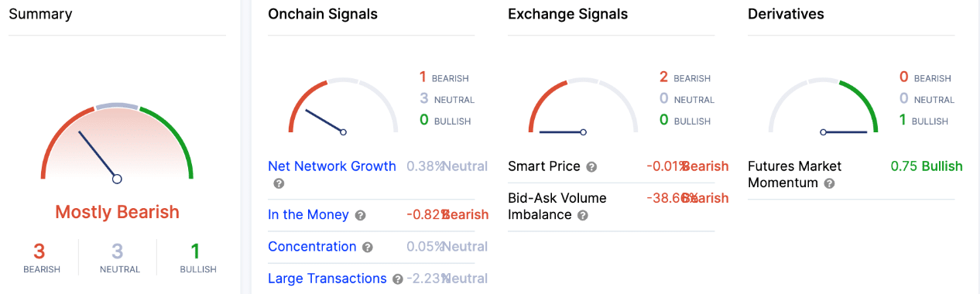Open the Large Transactions link
This screenshot has height=294, width=980.
(327, 279)
